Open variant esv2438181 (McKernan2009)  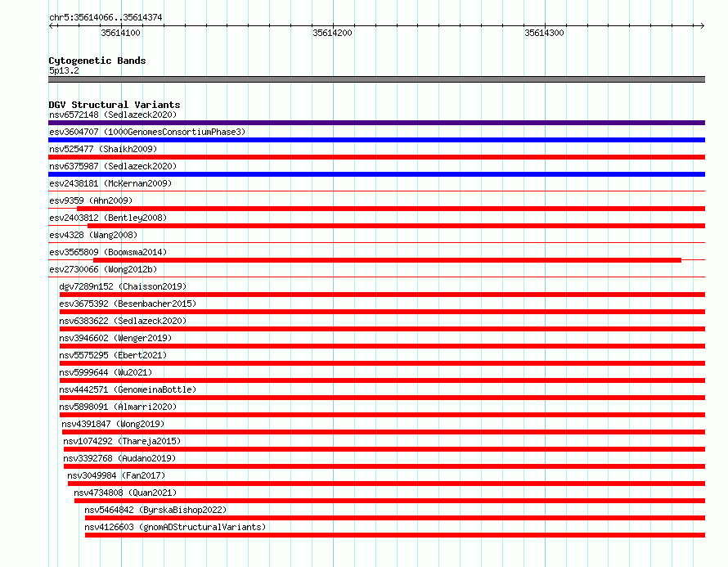click(110, 183)
